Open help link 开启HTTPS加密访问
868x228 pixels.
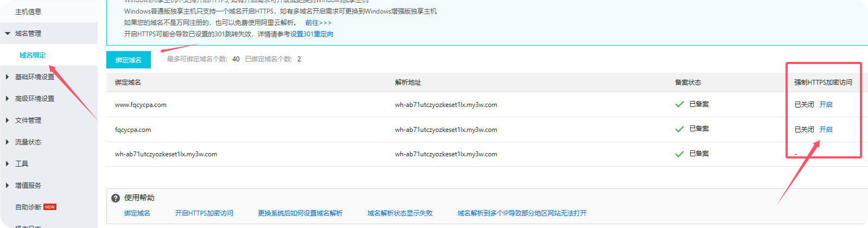[x=204, y=213]
